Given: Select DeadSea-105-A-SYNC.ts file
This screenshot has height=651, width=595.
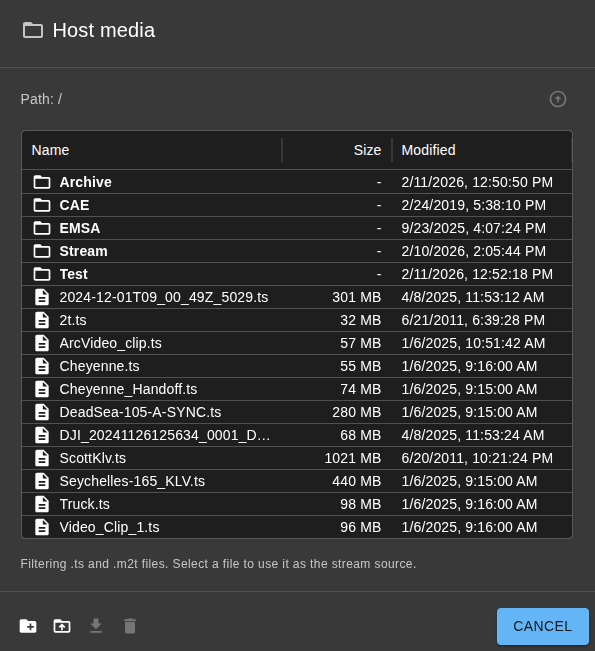Looking at the screenshot, I should [297, 412].
